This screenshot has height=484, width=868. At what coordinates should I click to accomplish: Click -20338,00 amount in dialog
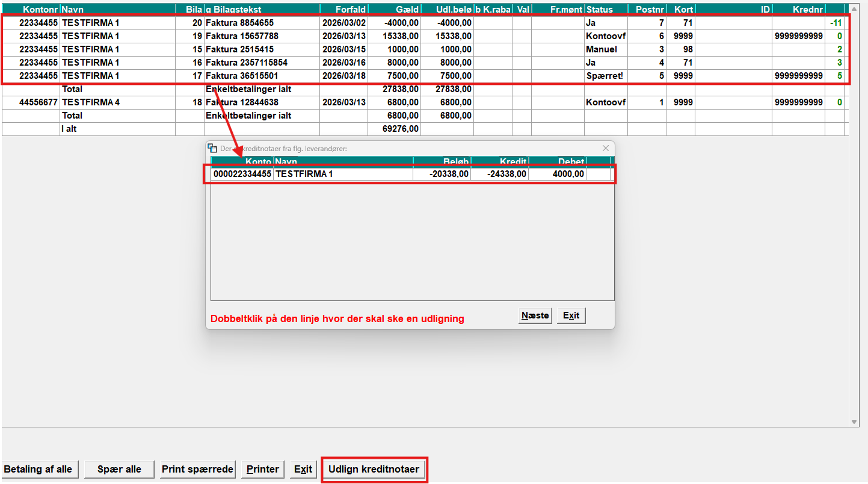tap(448, 174)
